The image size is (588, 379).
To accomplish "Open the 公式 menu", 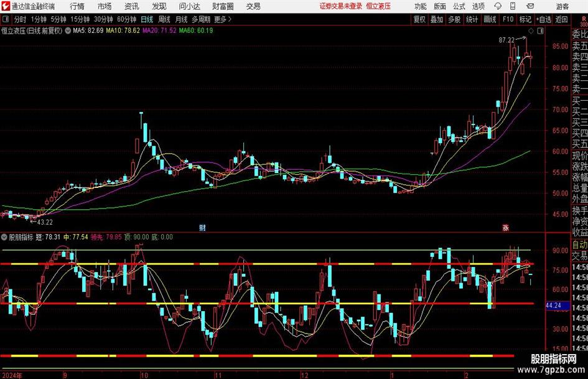I will point(459,6).
